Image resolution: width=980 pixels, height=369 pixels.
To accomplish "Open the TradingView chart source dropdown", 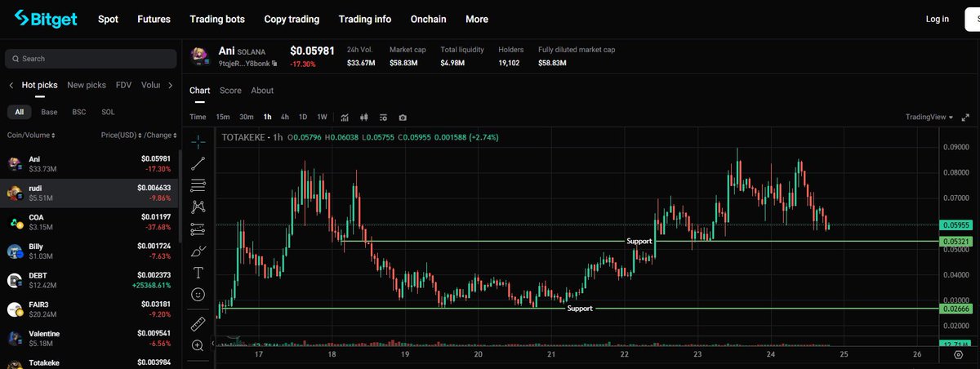I will coord(929,117).
